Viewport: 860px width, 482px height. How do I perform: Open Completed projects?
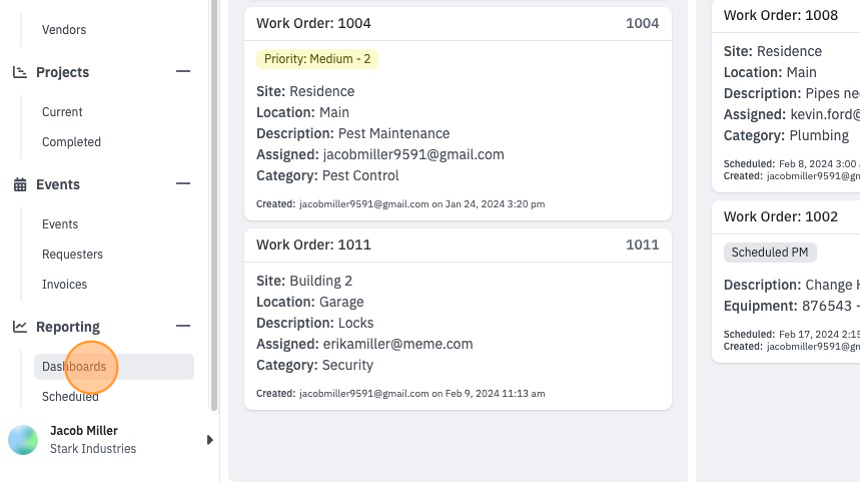(x=71, y=142)
